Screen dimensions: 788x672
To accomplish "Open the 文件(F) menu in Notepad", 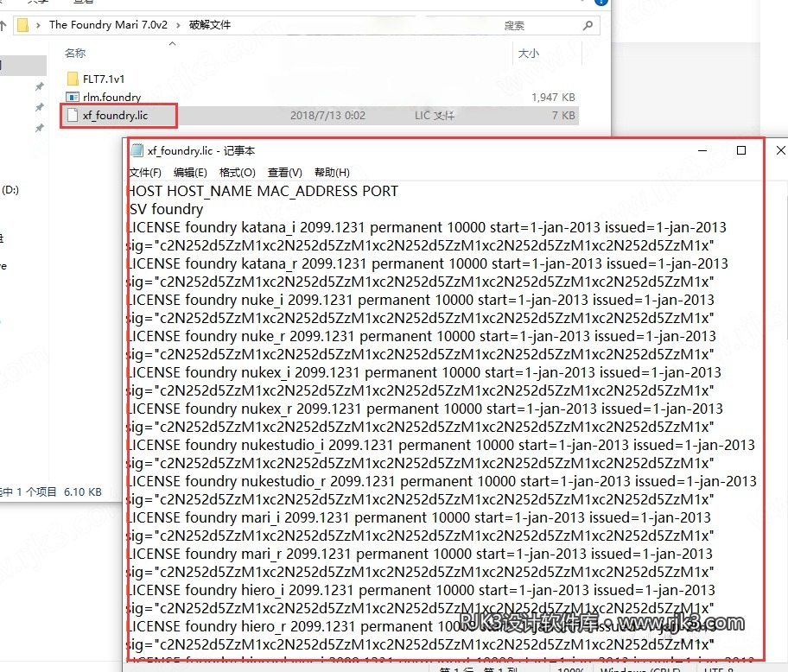I will pos(145,172).
